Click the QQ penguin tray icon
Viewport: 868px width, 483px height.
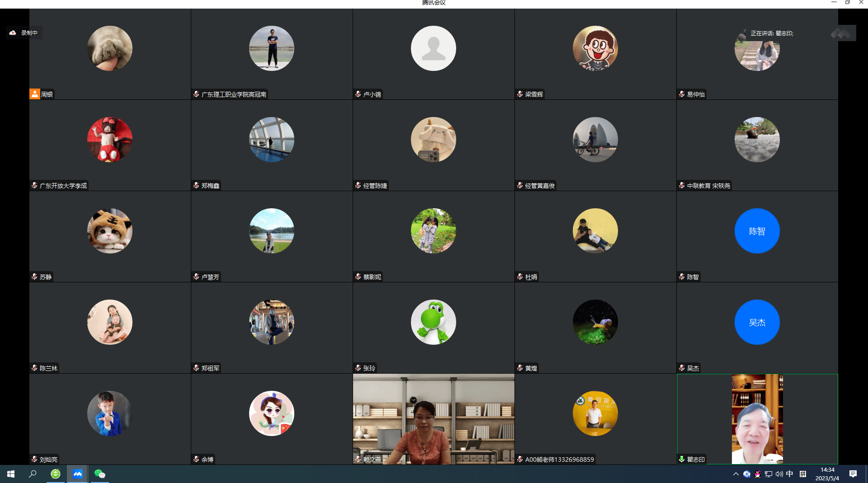758,474
